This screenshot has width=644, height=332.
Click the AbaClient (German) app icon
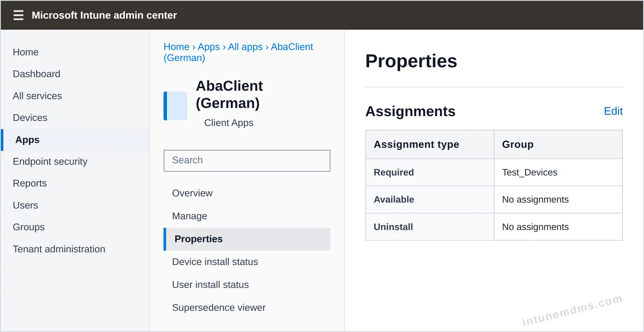(175, 106)
